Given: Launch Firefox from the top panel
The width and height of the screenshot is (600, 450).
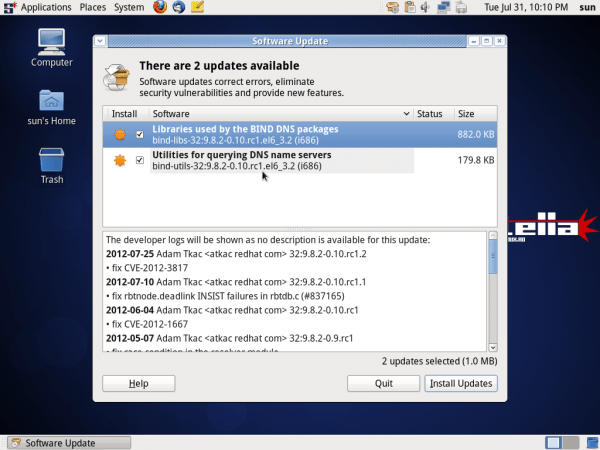Looking at the screenshot, I should (161, 7).
